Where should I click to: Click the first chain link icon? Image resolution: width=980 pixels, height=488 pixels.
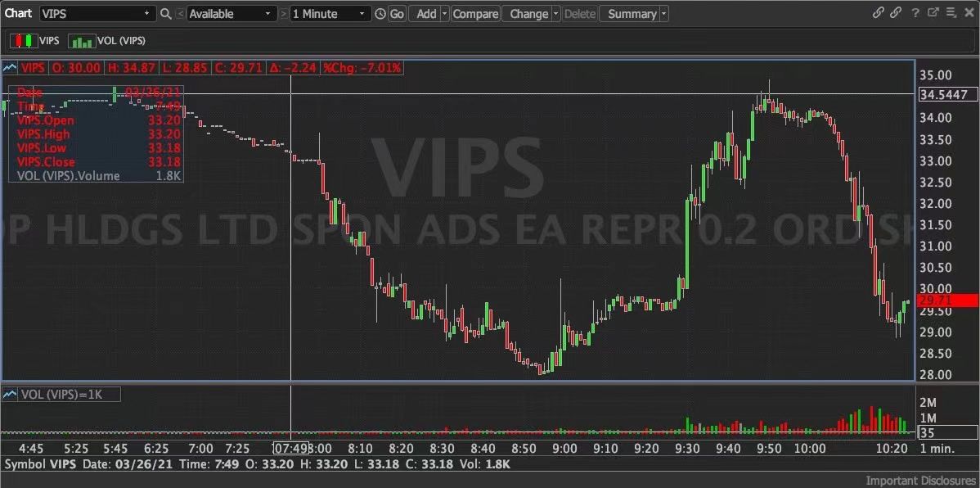(x=878, y=12)
